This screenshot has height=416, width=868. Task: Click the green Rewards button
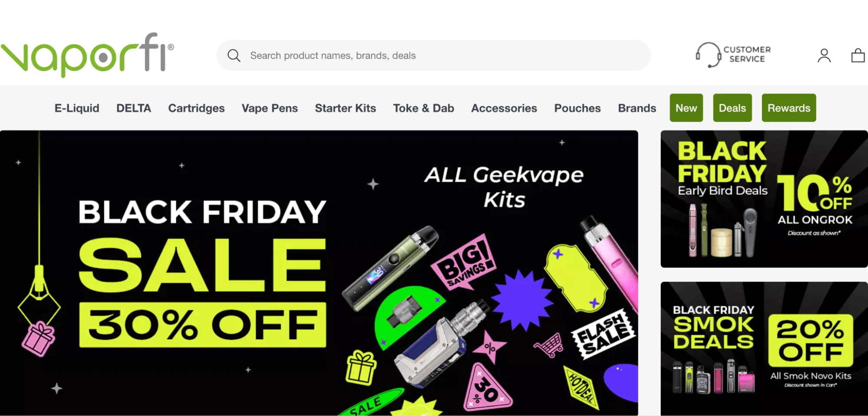tap(789, 108)
